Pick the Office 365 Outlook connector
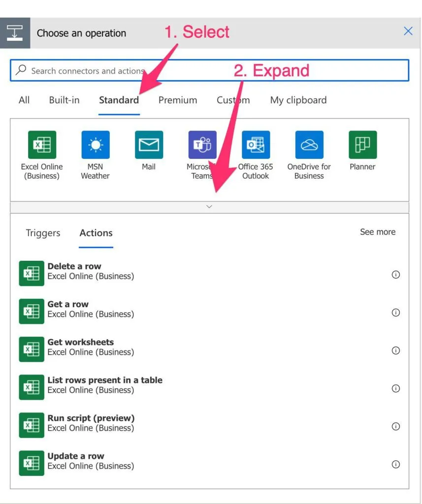The image size is (422, 504). point(256,145)
